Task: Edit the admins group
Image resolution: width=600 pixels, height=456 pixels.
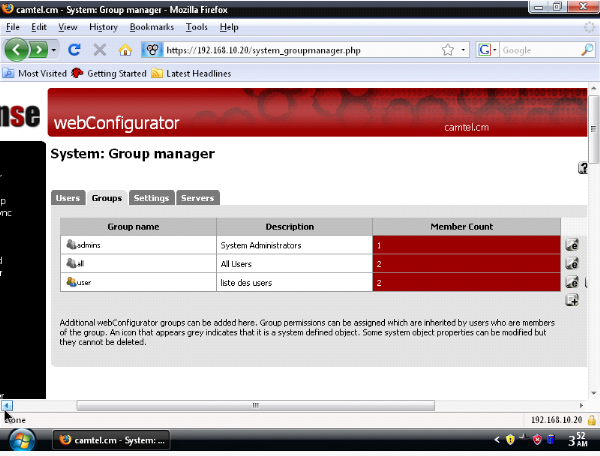Action: click(572, 244)
